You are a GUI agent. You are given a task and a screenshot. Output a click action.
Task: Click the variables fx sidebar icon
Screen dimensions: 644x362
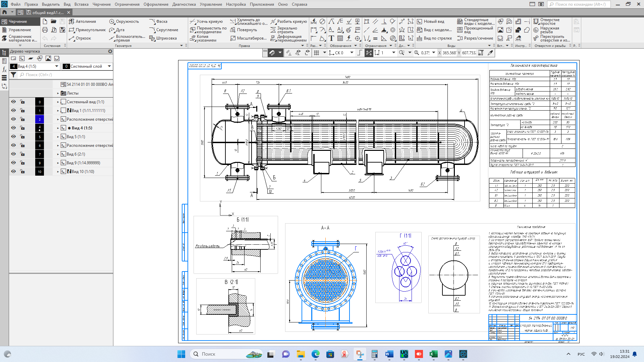click(4, 69)
